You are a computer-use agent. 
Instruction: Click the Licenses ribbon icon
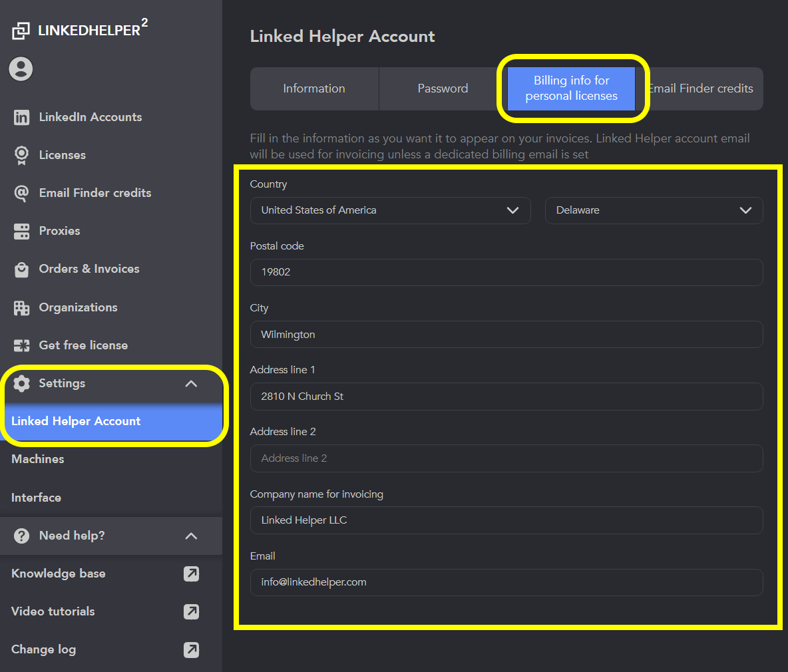coord(21,155)
